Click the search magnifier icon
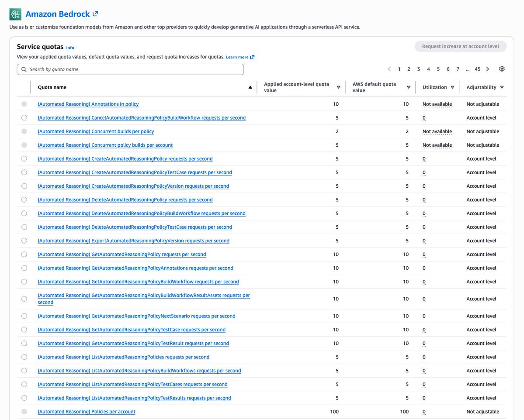The image size is (524, 420). click(24, 69)
